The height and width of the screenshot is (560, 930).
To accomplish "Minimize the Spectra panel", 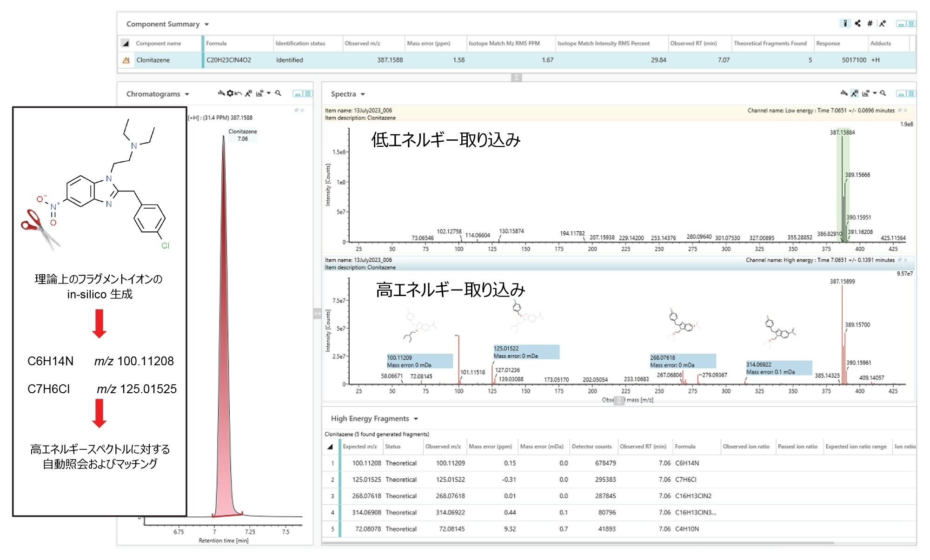I will pos(901,94).
